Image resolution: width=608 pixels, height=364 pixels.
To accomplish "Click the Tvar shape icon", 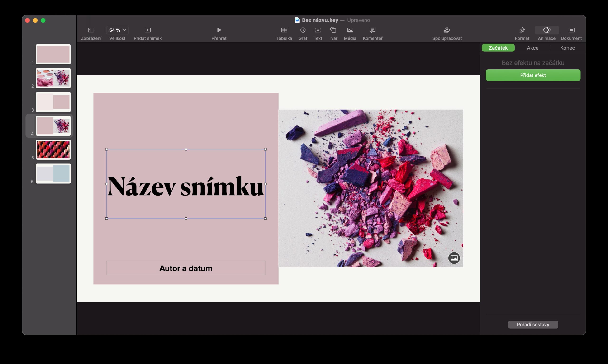I will click(333, 30).
